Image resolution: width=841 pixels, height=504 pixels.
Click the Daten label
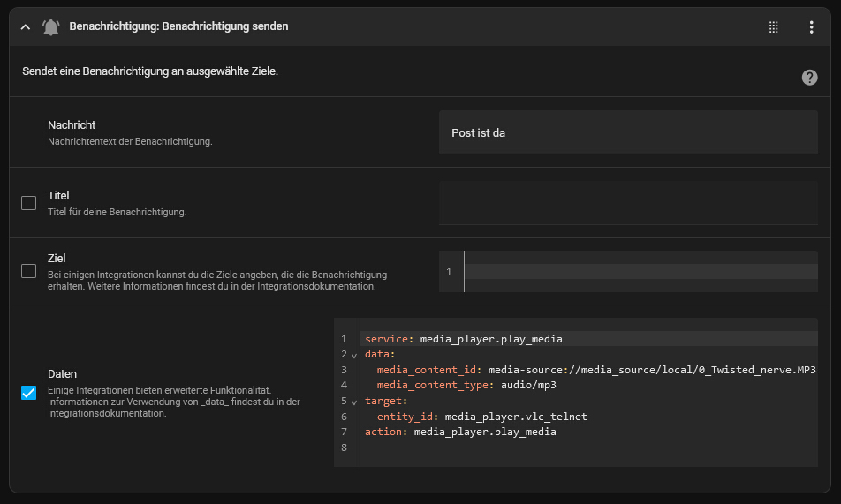tap(62, 373)
